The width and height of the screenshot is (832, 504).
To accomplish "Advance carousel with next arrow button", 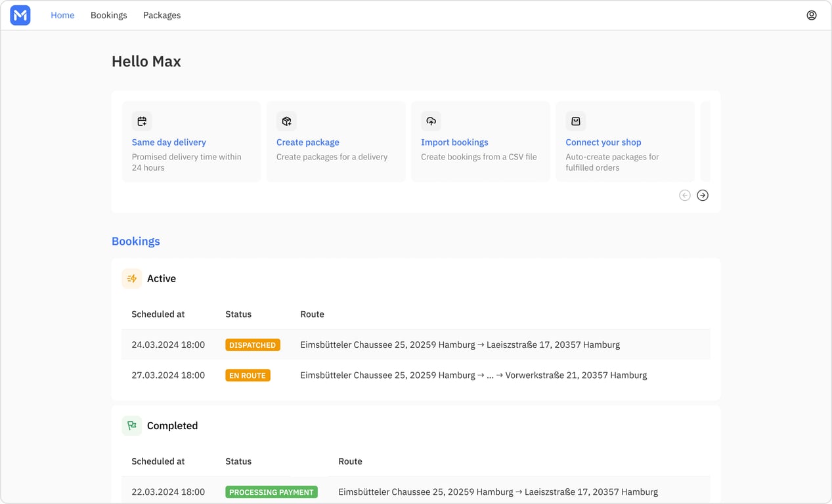I will (x=703, y=195).
